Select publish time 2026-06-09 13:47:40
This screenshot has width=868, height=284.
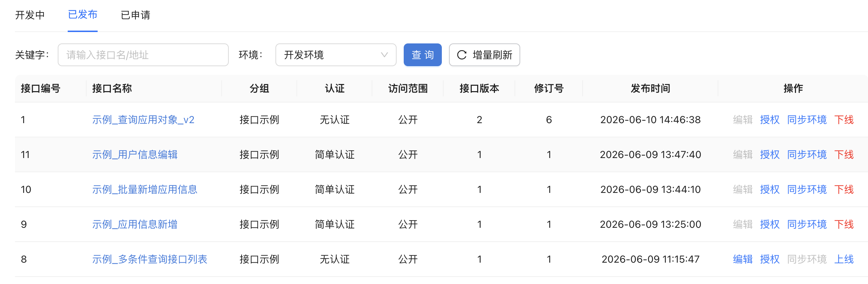[x=650, y=154]
